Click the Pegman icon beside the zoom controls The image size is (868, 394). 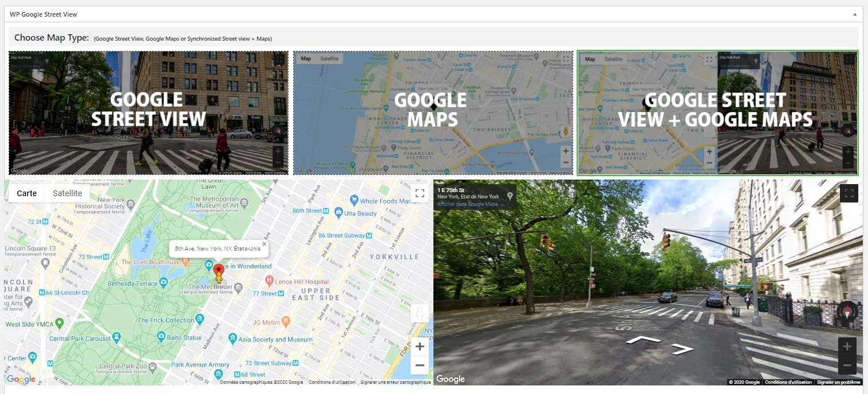tap(420, 312)
